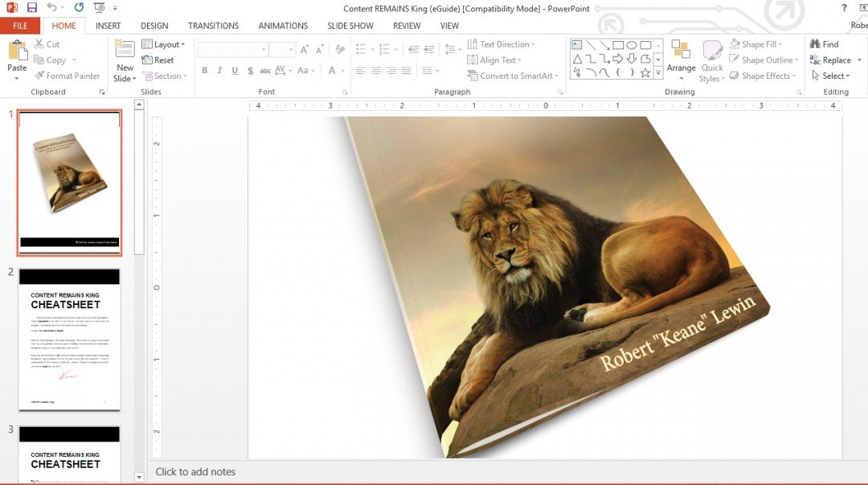The image size is (868, 485).
Task: Toggle Italic formatting
Action: [x=219, y=71]
